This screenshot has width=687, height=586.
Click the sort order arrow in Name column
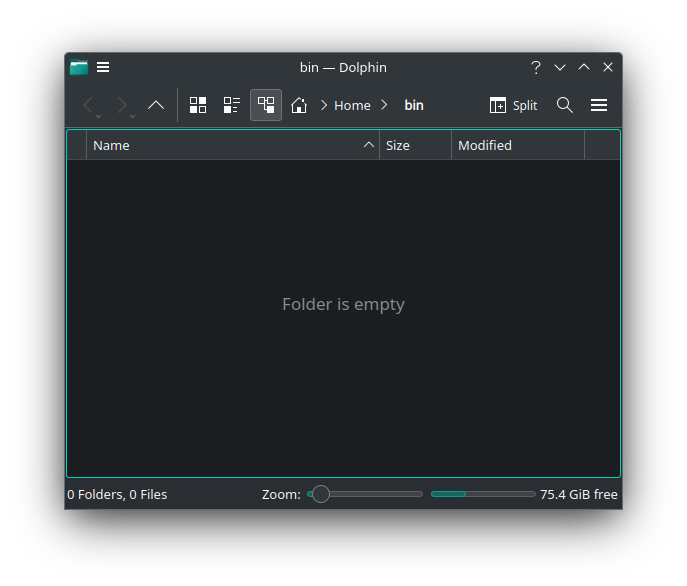[x=369, y=145]
